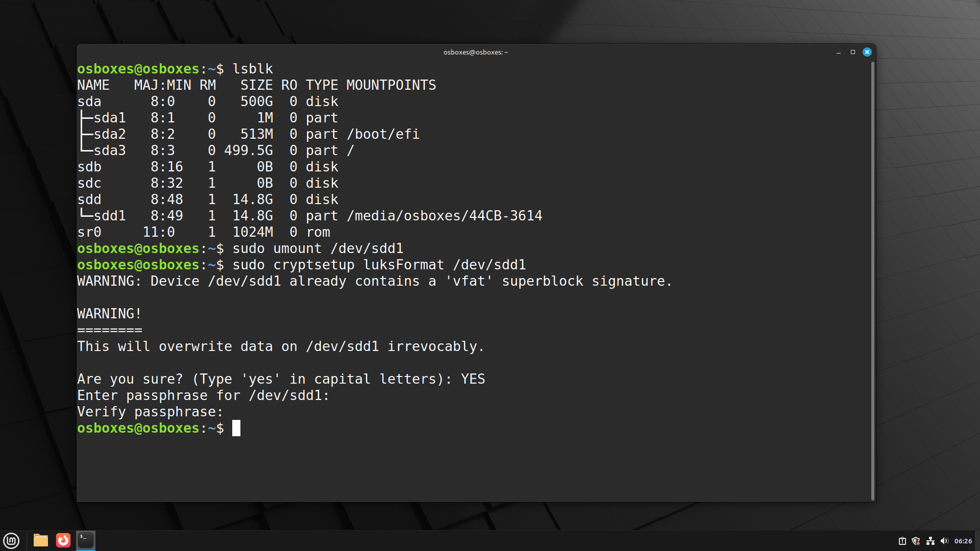Close the terminal window
Image resolution: width=980 pixels, height=551 pixels.
point(867,52)
